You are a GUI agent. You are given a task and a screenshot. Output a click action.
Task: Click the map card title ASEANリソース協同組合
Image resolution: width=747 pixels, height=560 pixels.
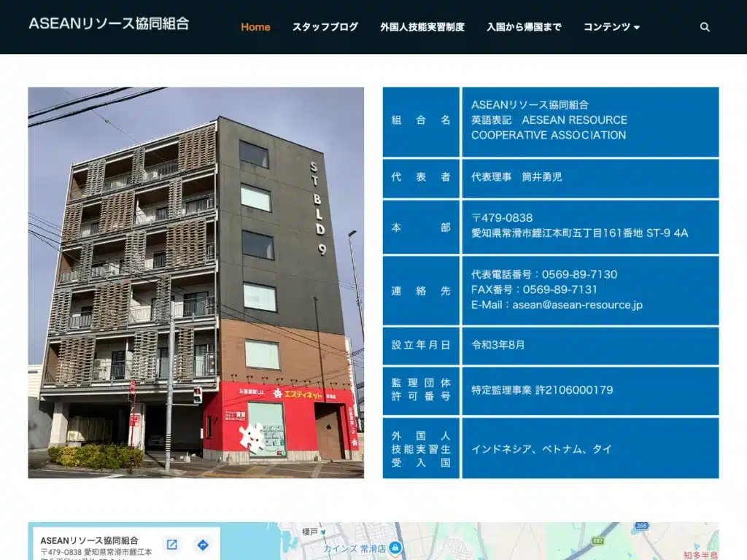pos(90,540)
